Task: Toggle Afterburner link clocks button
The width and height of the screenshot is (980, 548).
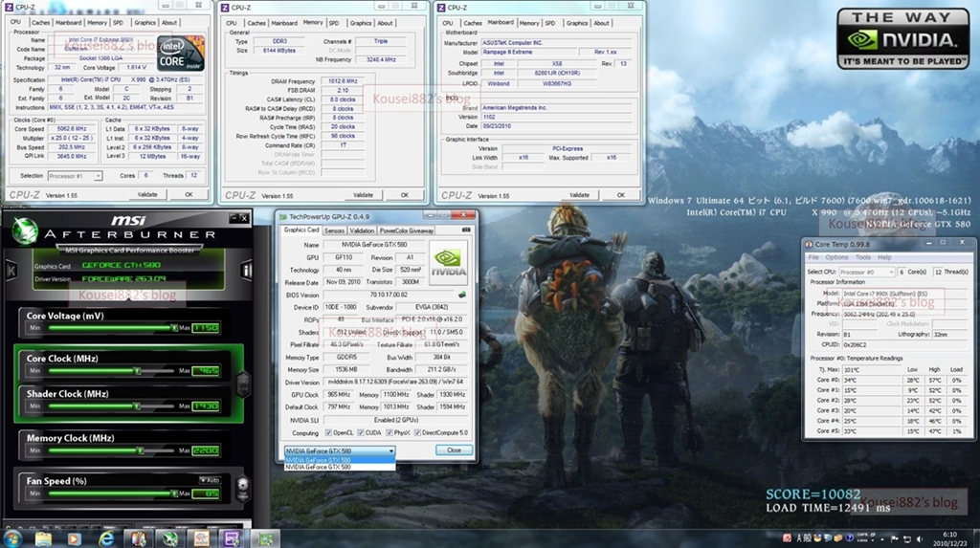Action: pos(243,384)
